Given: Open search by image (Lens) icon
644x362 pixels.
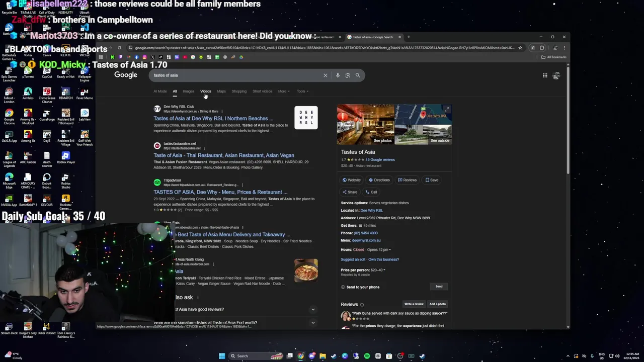Looking at the screenshot, I should pyautogui.click(x=348, y=75).
